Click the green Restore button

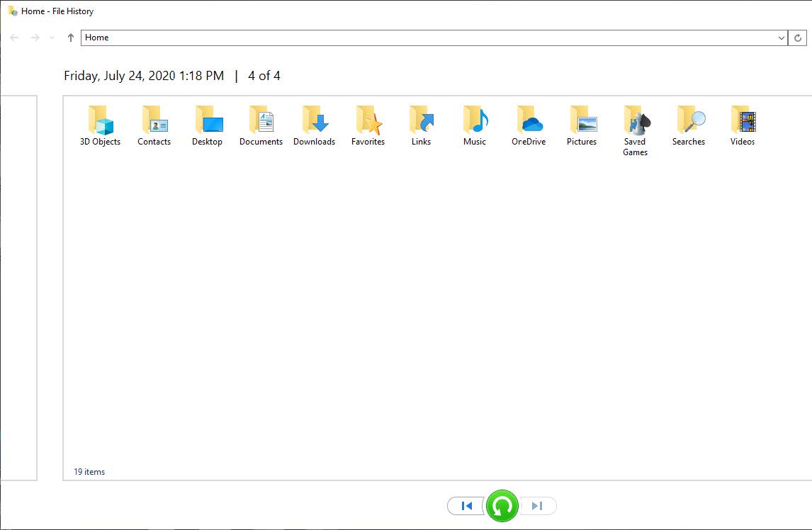coord(502,506)
